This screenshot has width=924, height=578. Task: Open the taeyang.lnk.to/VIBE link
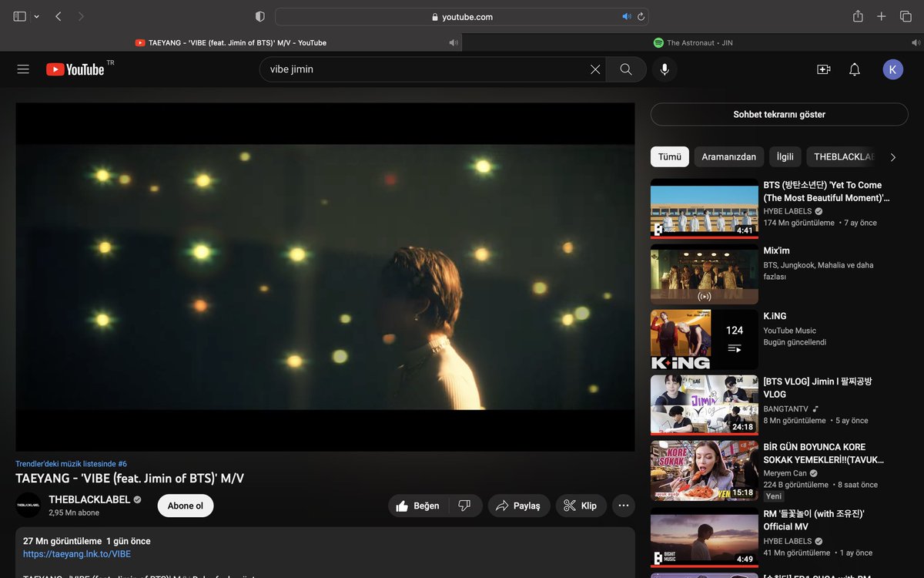pyautogui.click(x=77, y=554)
